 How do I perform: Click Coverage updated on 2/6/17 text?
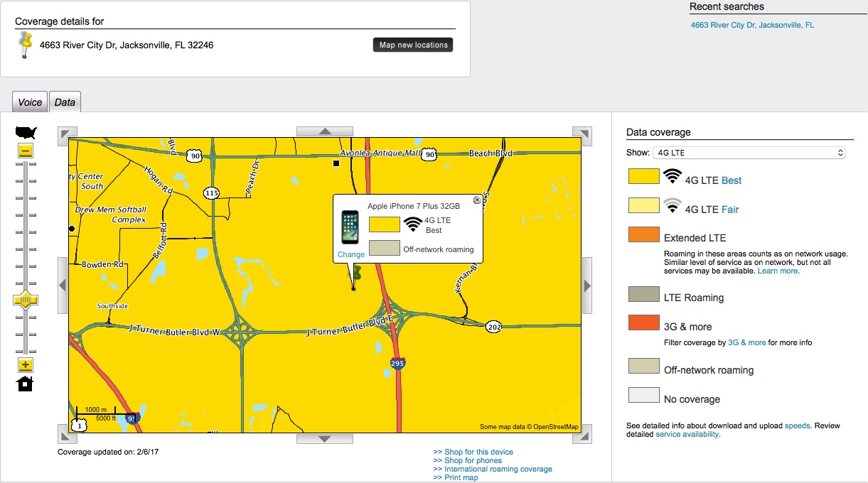[109, 452]
